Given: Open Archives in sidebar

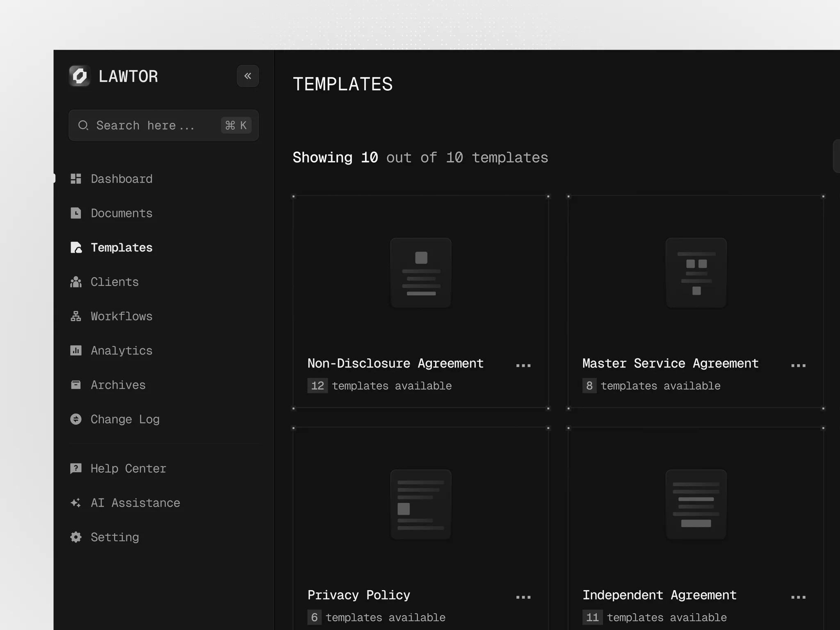Looking at the screenshot, I should pos(118,385).
